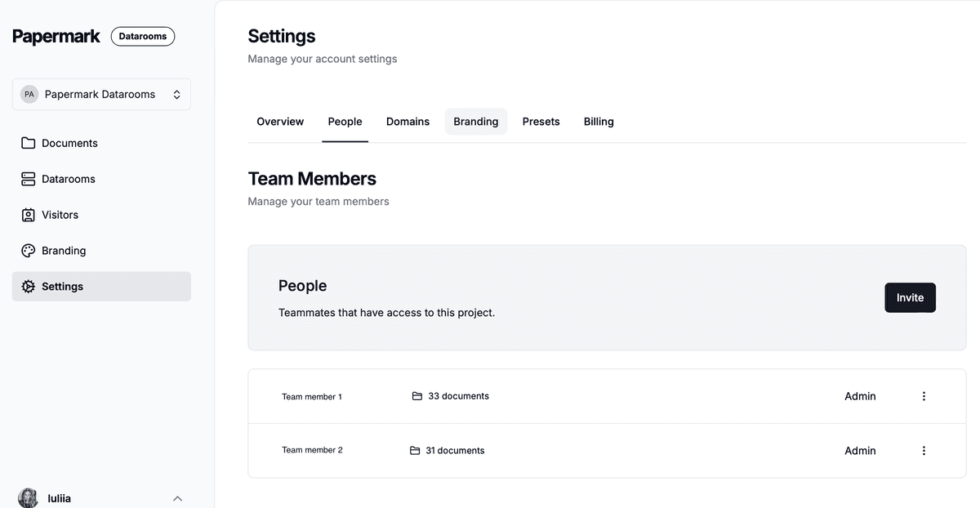Expand the Iuliia account menu chevron
The height and width of the screenshot is (508, 980).
tap(177, 498)
